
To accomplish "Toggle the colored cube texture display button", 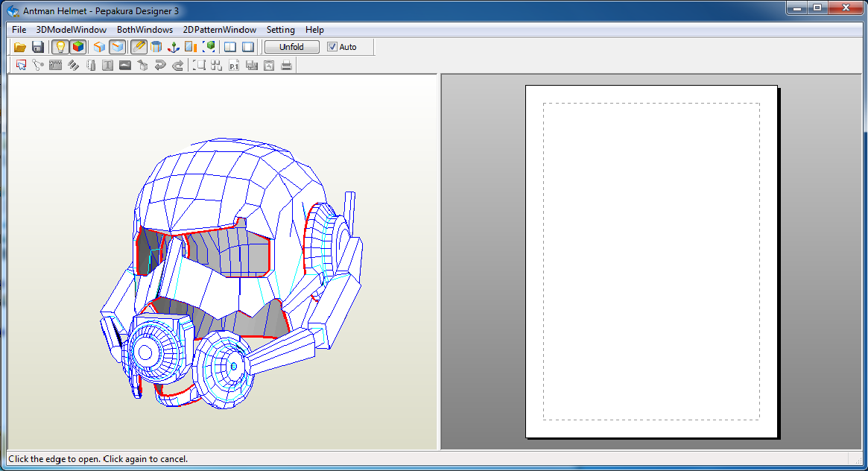I will (78, 47).
